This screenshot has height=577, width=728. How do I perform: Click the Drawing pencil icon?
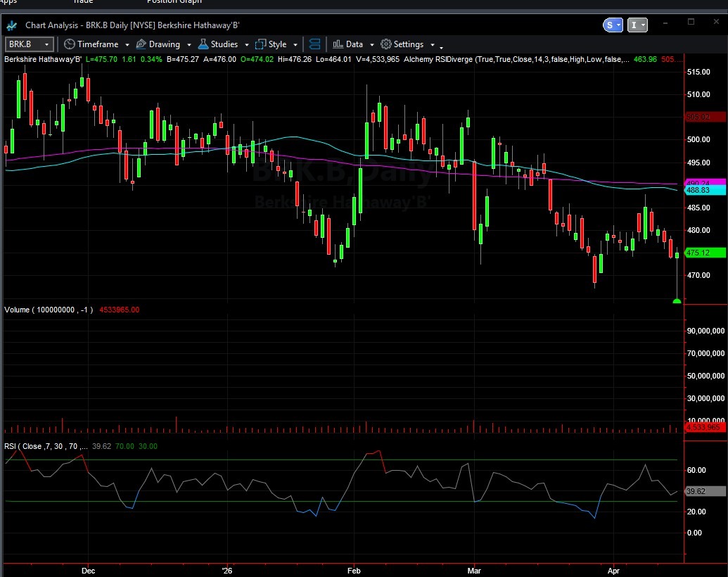coord(140,44)
